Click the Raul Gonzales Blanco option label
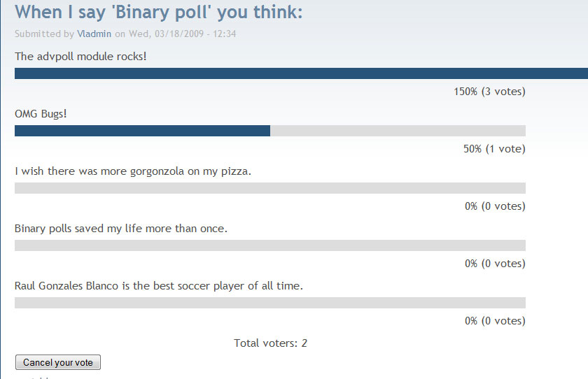 click(x=158, y=285)
